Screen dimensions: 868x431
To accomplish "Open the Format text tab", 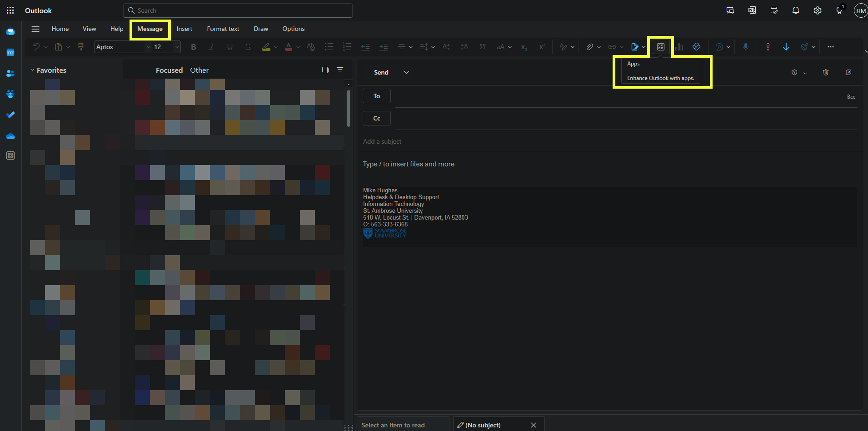I will point(223,29).
